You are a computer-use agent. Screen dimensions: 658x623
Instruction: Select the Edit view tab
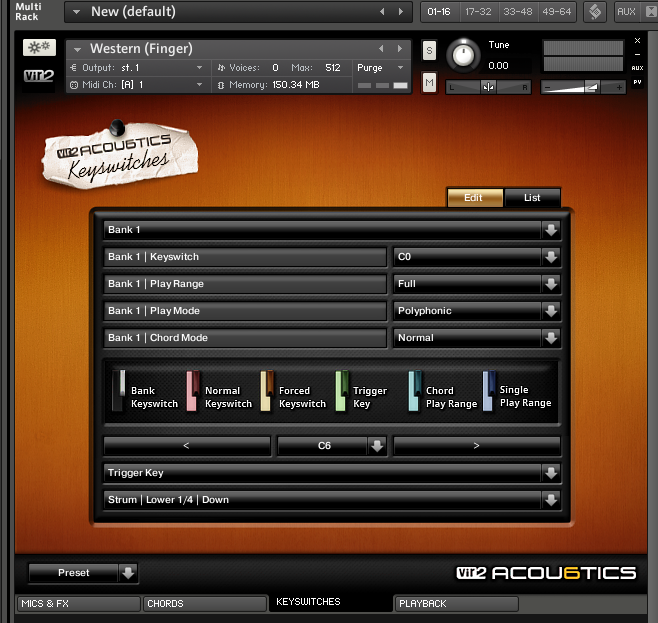[475, 198]
